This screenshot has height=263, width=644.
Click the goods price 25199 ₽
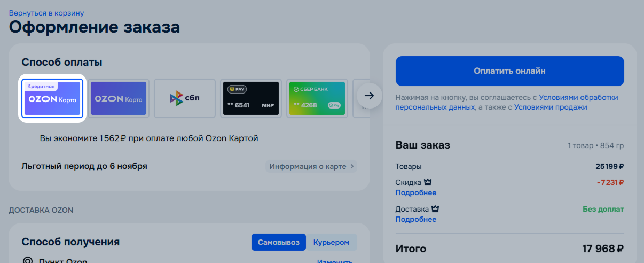pyautogui.click(x=610, y=166)
